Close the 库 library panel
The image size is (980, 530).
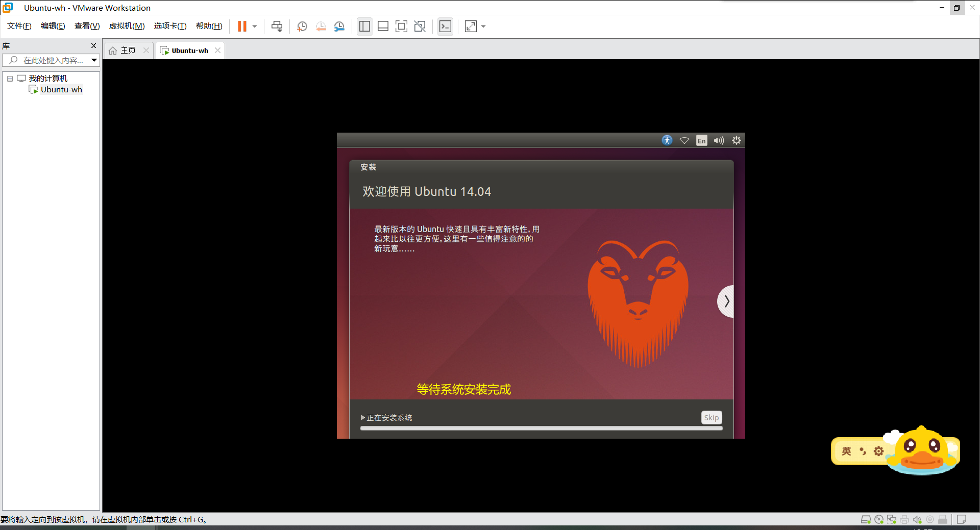93,46
